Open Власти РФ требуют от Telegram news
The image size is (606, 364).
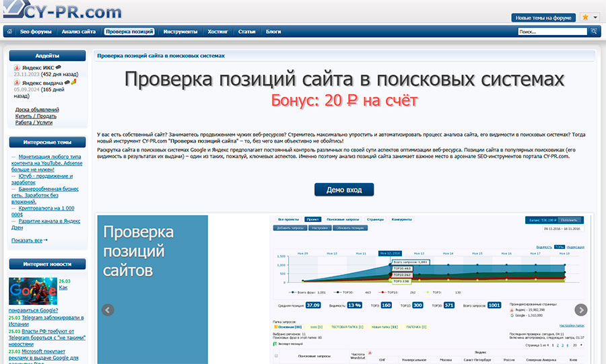click(x=47, y=337)
